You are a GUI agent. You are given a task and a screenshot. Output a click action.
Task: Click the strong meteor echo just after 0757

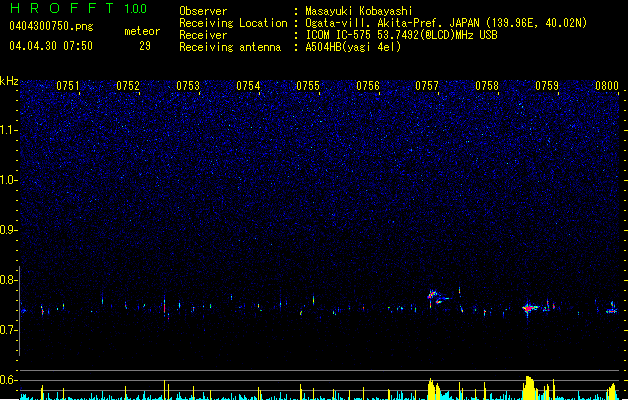click(x=437, y=297)
